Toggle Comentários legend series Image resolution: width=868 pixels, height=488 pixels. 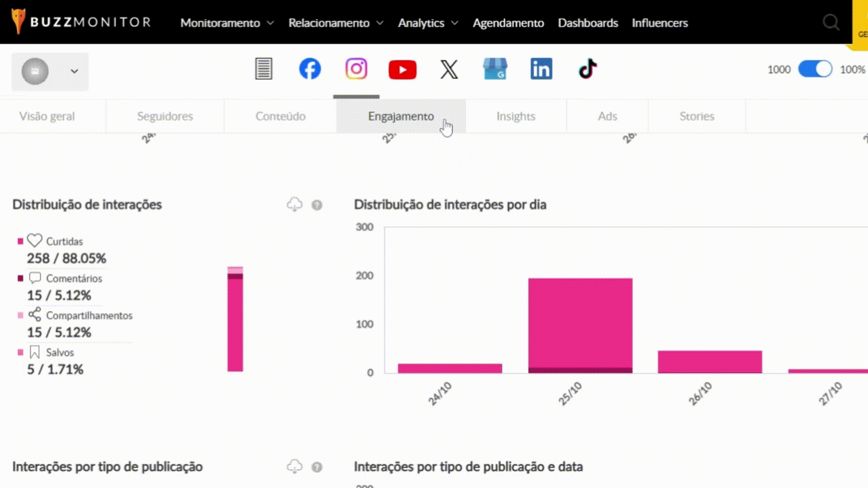(x=73, y=278)
